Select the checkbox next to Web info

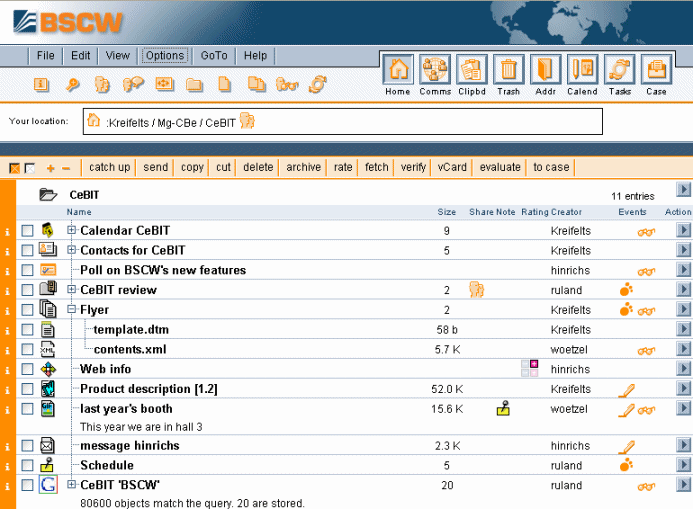pos(27,370)
